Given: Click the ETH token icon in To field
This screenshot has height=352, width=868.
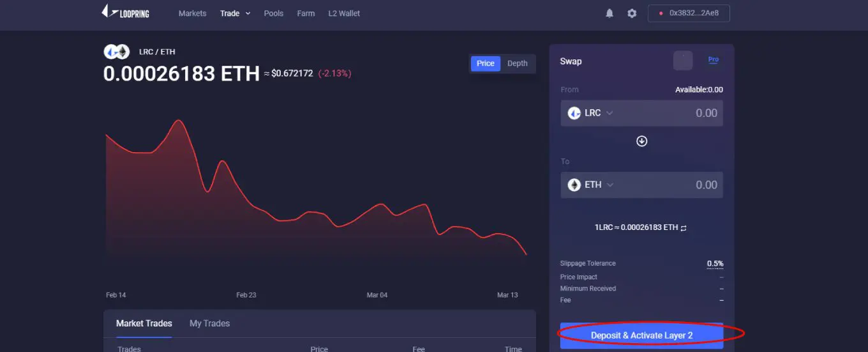Looking at the screenshot, I should 574,185.
